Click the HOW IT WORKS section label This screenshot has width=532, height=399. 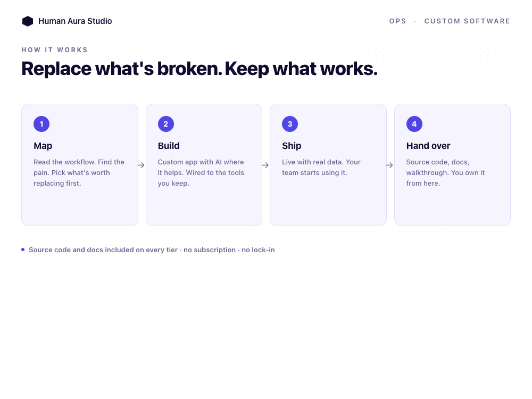click(55, 50)
